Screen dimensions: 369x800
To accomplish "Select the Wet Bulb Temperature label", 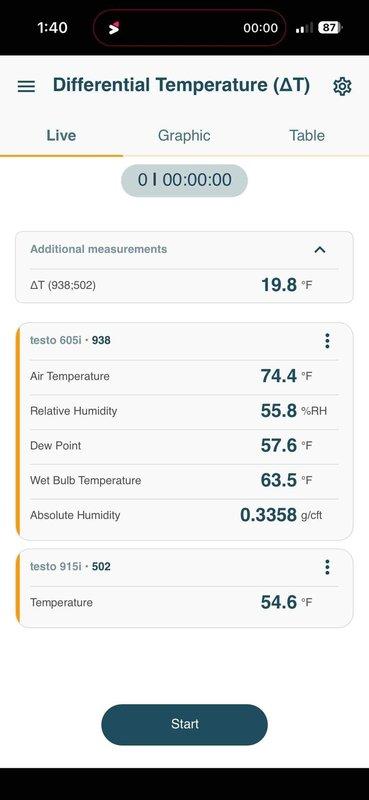I will point(86,481).
